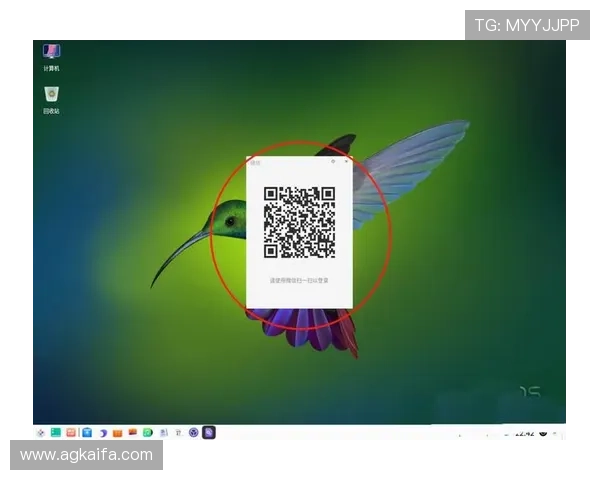Launch the green music player icon
Image resolution: width=600 pixels, height=480 pixels.
click(x=148, y=433)
